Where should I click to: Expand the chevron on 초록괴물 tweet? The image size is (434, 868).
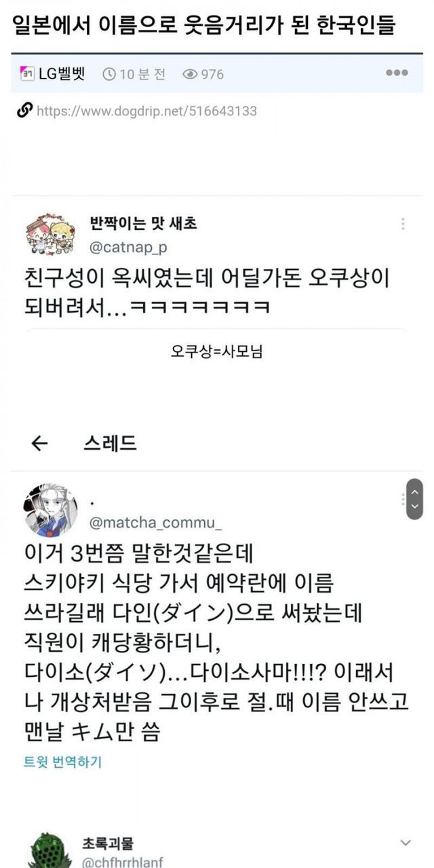(x=406, y=843)
